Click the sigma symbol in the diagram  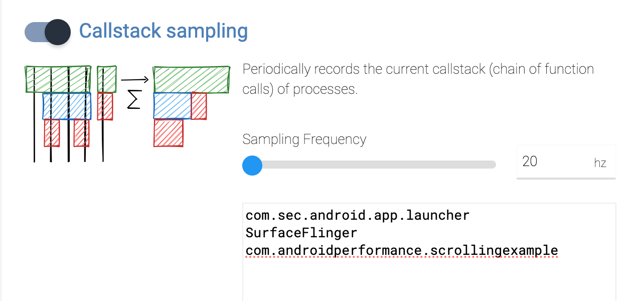point(133,101)
